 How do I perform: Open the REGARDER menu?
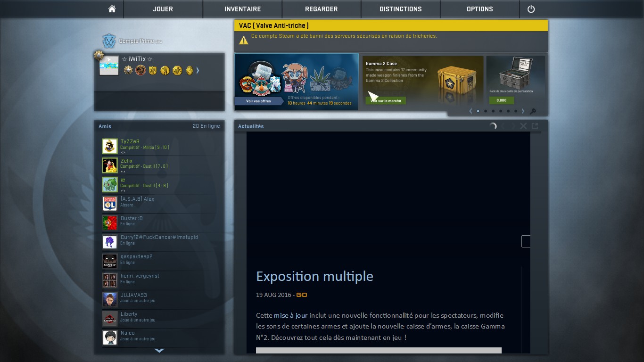coord(322,9)
